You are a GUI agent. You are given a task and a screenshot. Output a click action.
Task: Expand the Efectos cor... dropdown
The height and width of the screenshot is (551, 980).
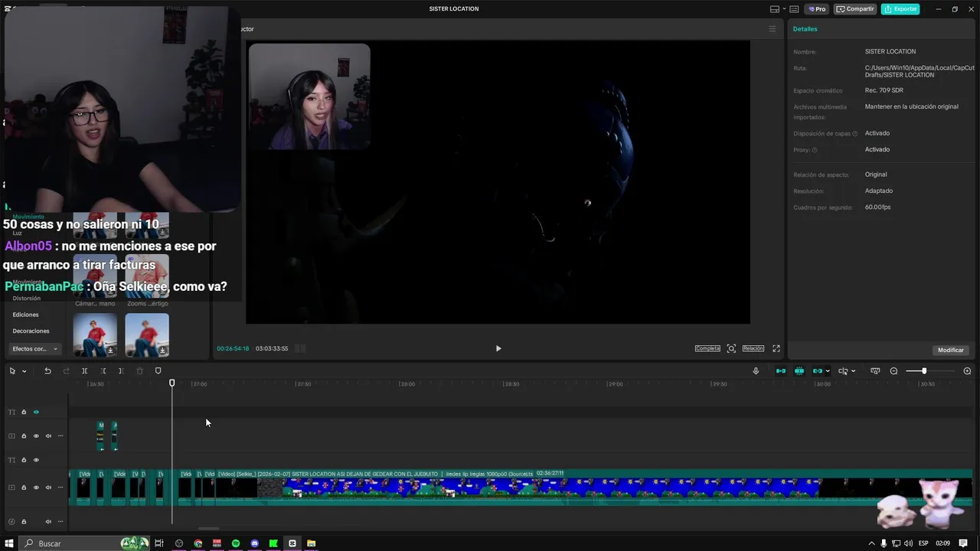tap(34, 349)
